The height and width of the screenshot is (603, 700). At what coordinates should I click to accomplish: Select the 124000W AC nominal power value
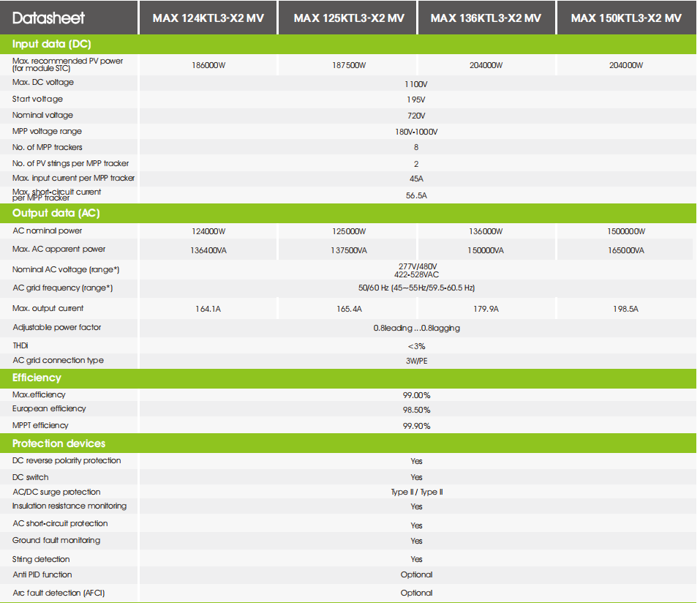click(x=208, y=231)
